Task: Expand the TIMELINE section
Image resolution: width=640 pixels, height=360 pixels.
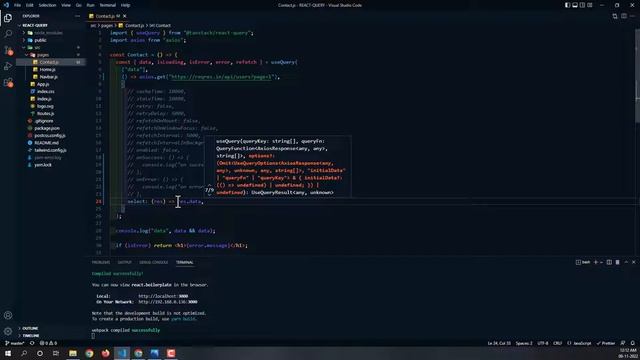Action: point(31,336)
